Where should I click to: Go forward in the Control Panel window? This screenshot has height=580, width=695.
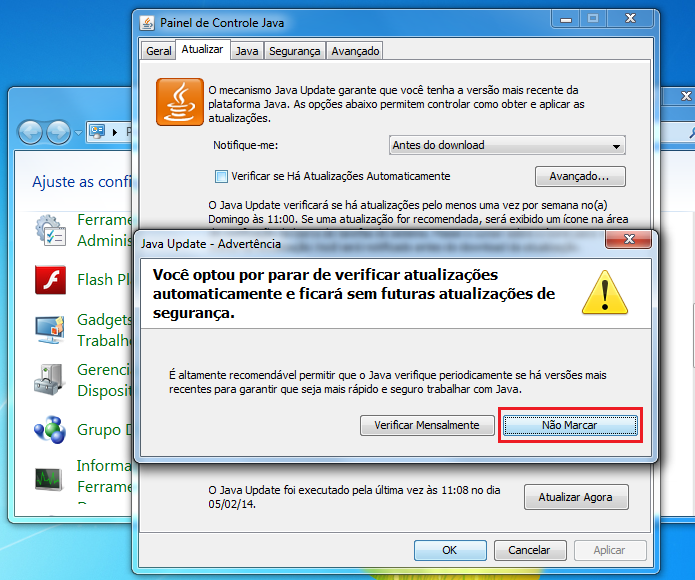click(x=59, y=132)
